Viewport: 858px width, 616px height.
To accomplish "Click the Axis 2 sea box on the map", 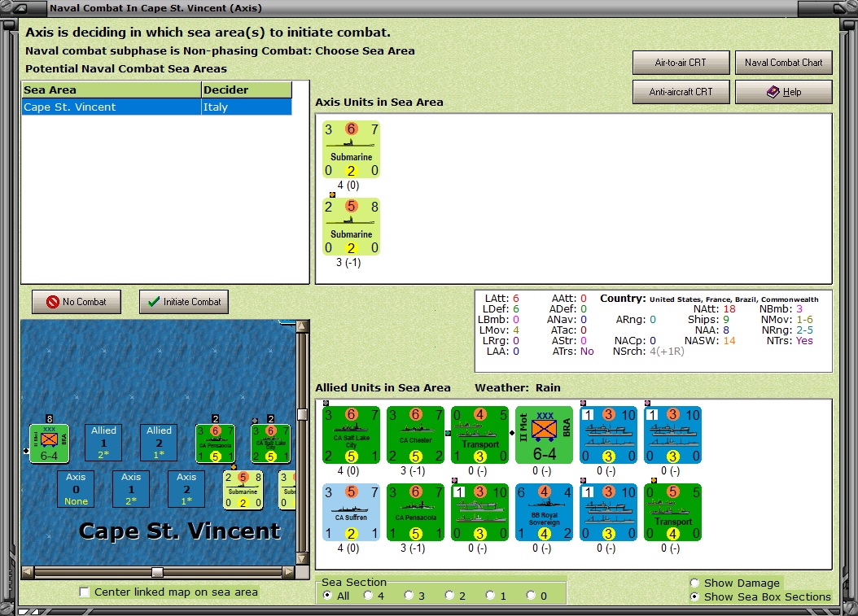I will (x=186, y=489).
